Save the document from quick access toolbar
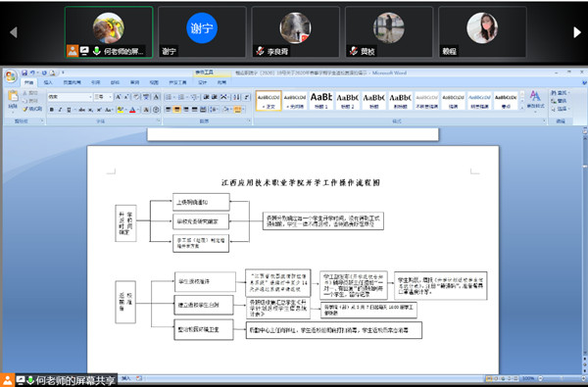 pyautogui.click(x=24, y=73)
